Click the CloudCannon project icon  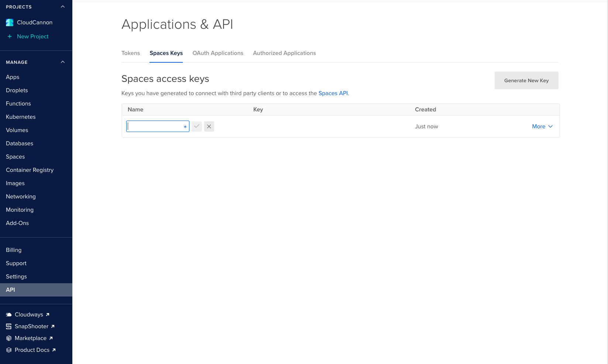click(x=9, y=22)
